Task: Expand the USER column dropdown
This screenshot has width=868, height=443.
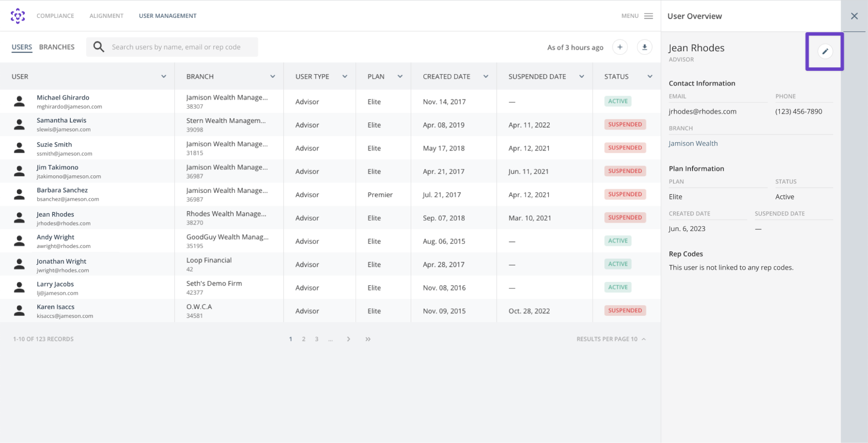Action: coord(164,76)
